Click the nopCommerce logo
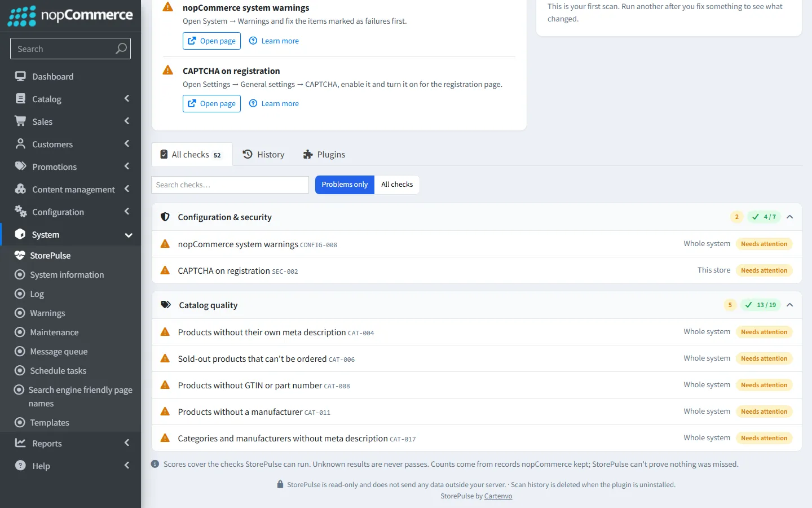812x508 pixels. pyautogui.click(x=70, y=16)
